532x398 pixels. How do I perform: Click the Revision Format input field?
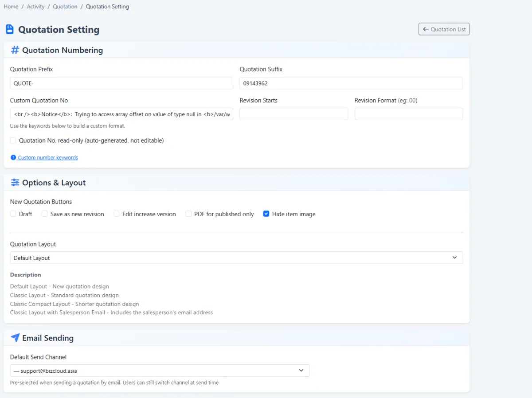[x=409, y=114]
